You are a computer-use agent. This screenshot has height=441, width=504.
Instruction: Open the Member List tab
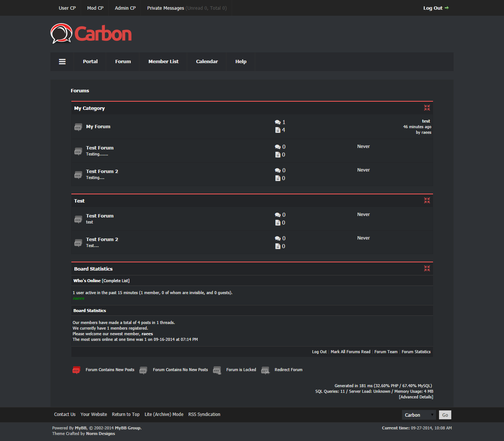tap(163, 62)
